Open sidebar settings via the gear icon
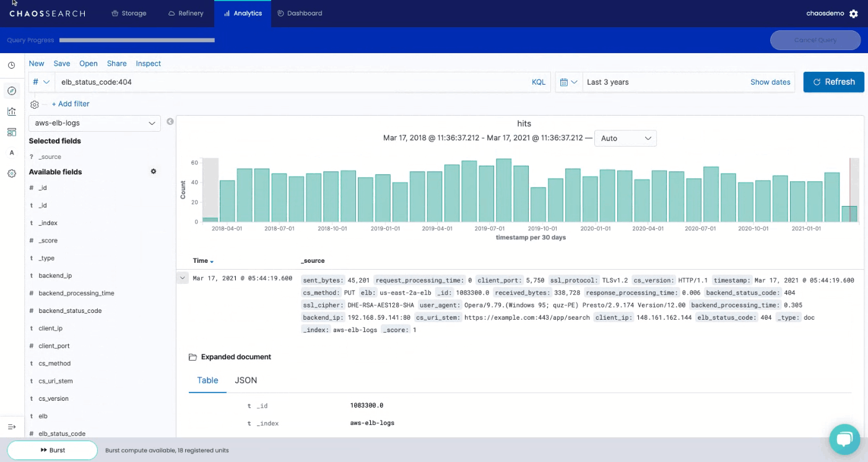Viewport: 868px width, 462px height. (x=11, y=173)
